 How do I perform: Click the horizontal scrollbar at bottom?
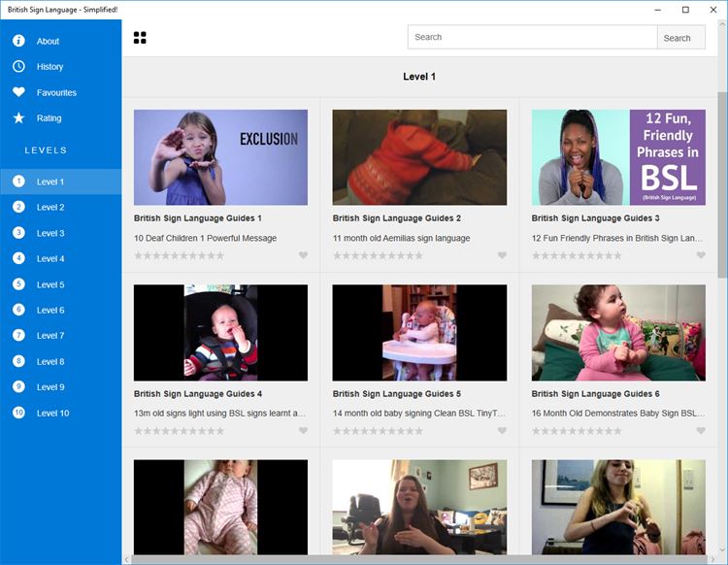419,560
